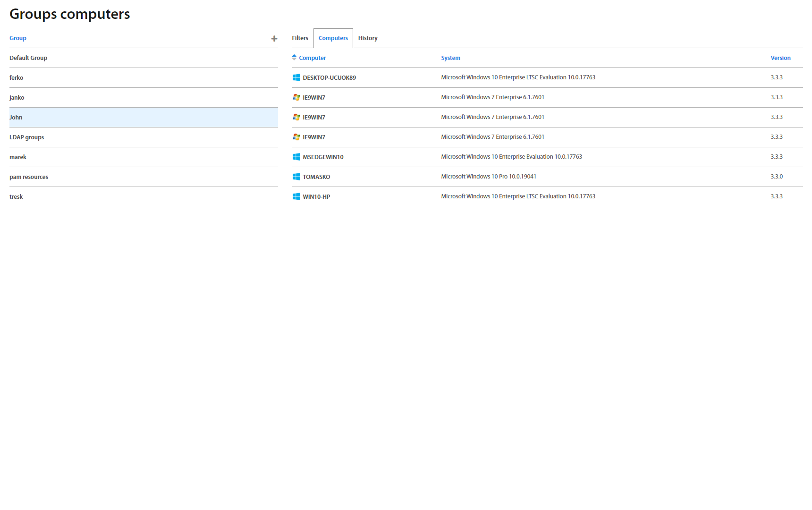Open the tresk group
Image resolution: width=812 pixels, height=510 pixels.
tap(16, 197)
